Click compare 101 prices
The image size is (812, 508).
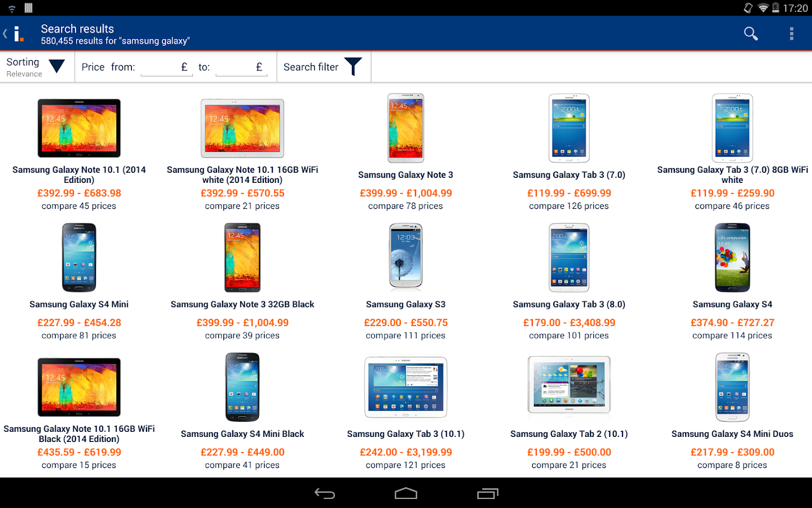569,335
